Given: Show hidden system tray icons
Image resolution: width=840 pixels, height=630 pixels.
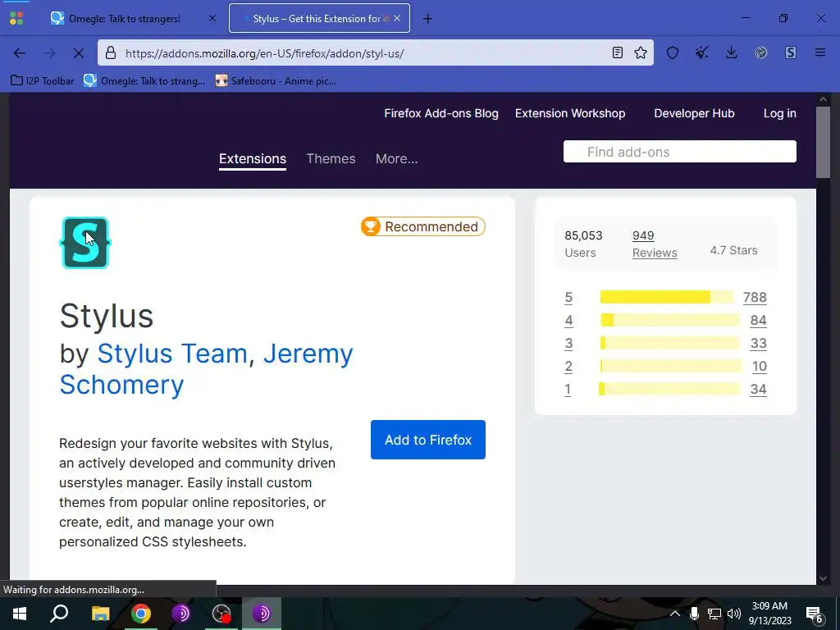Looking at the screenshot, I should point(675,614).
